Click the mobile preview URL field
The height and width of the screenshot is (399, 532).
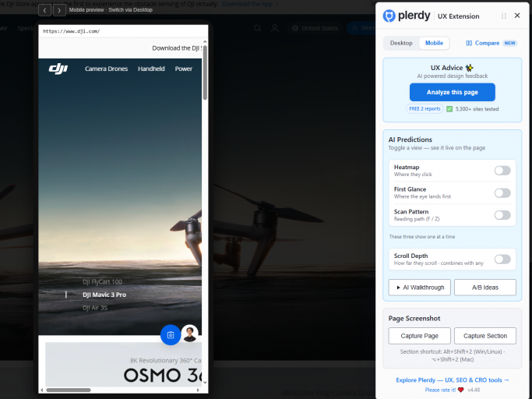(x=123, y=31)
